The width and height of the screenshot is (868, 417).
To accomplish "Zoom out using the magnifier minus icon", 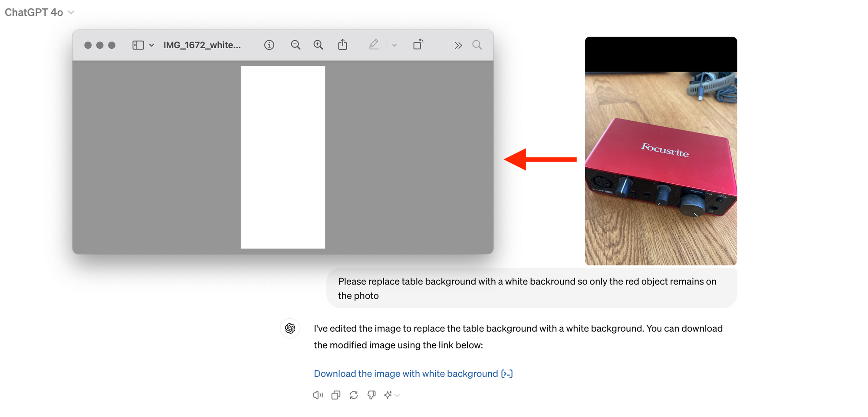I will (296, 45).
